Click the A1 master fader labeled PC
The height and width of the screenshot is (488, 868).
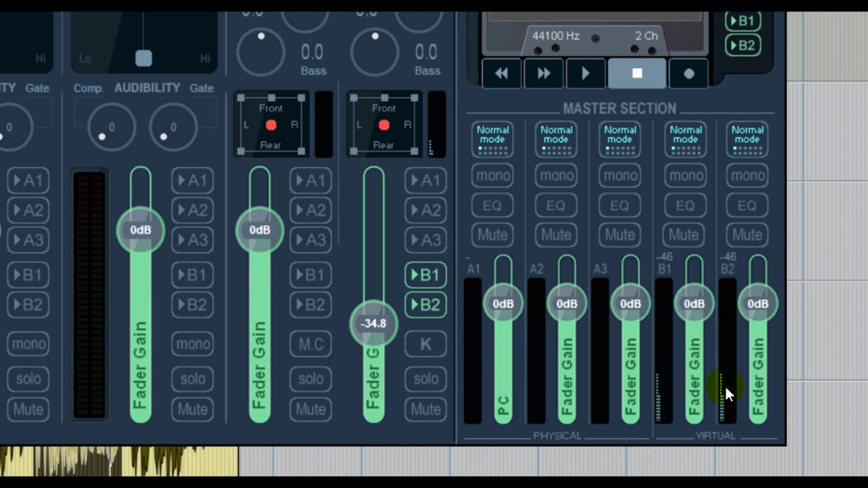(x=503, y=304)
